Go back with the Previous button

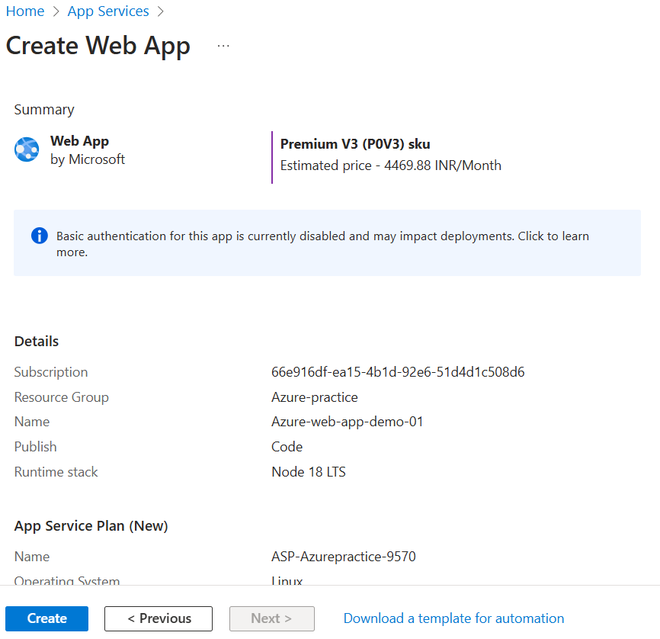tap(158, 618)
